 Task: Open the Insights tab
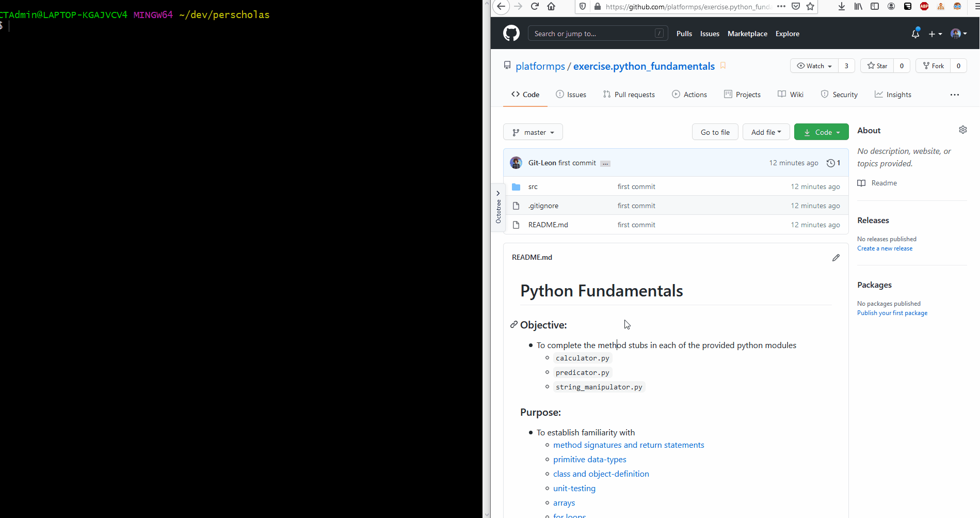point(893,95)
